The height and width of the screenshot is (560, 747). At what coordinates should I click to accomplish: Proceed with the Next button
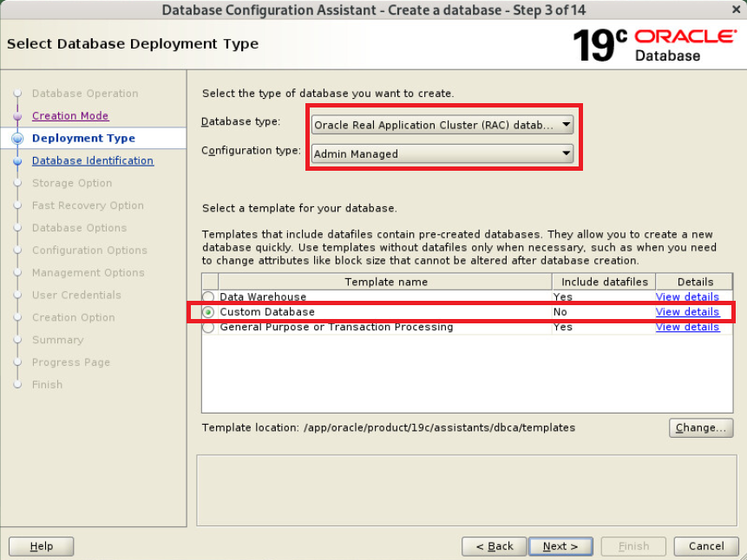tap(560, 546)
